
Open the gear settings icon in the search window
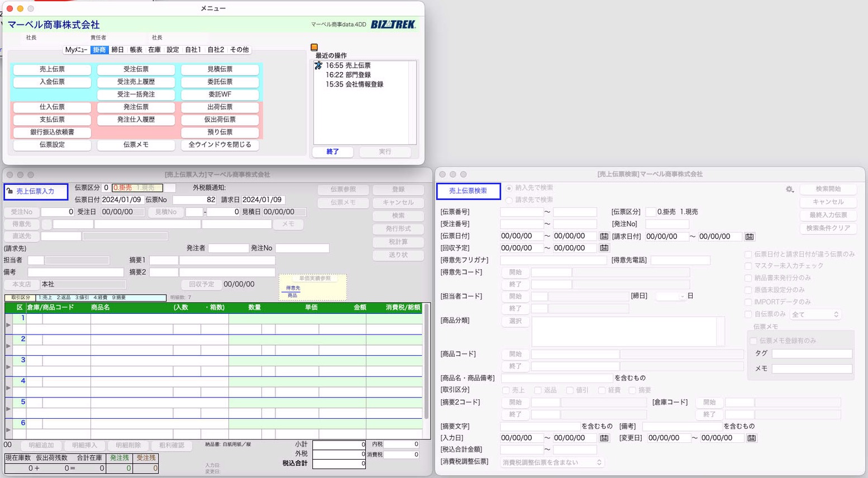[789, 189]
